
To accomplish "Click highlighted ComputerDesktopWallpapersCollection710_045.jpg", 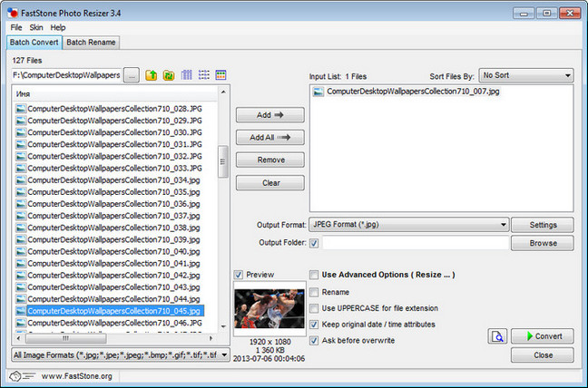I will pos(114,311).
